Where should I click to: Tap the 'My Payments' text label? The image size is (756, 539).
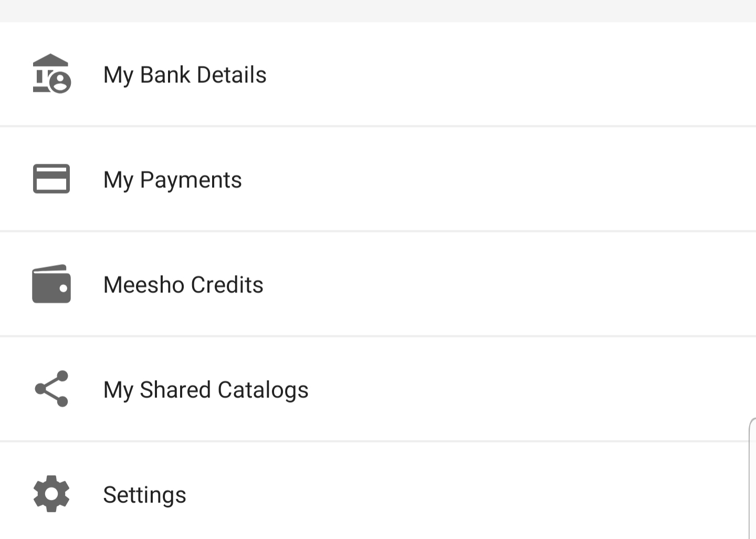(x=172, y=180)
